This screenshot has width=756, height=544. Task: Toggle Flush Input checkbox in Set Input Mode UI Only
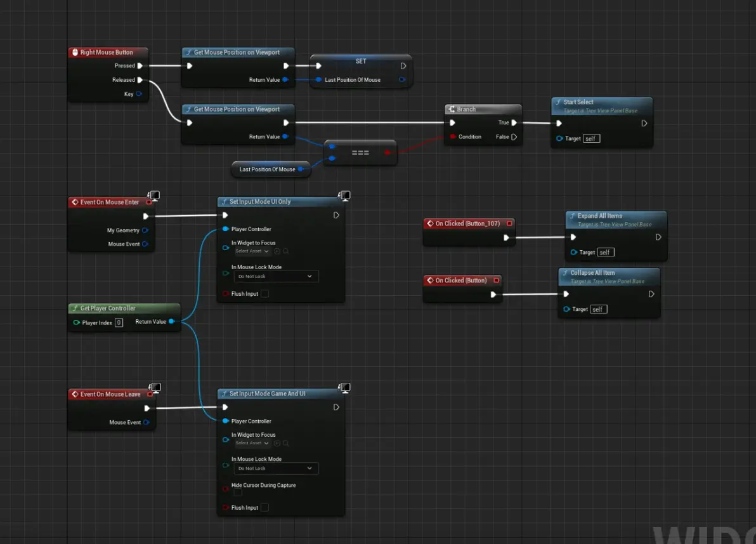(264, 293)
